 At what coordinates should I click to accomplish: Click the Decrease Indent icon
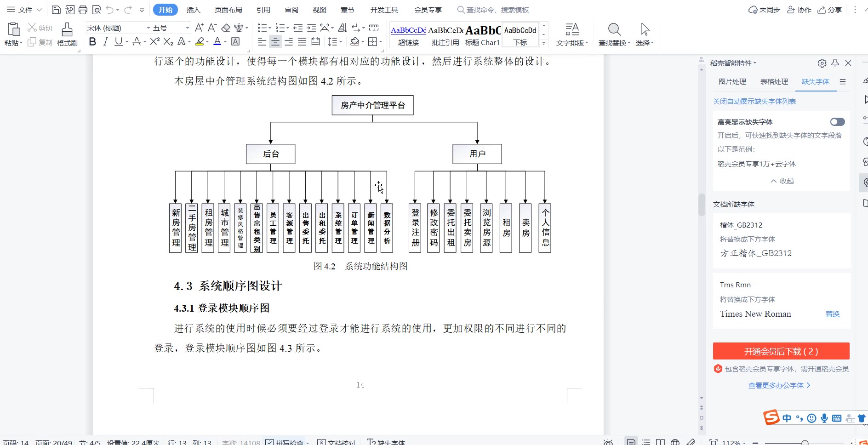click(x=298, y=28)
